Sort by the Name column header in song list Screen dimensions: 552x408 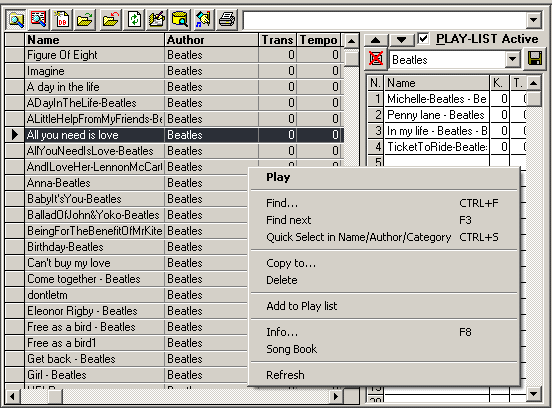(94, 40)
